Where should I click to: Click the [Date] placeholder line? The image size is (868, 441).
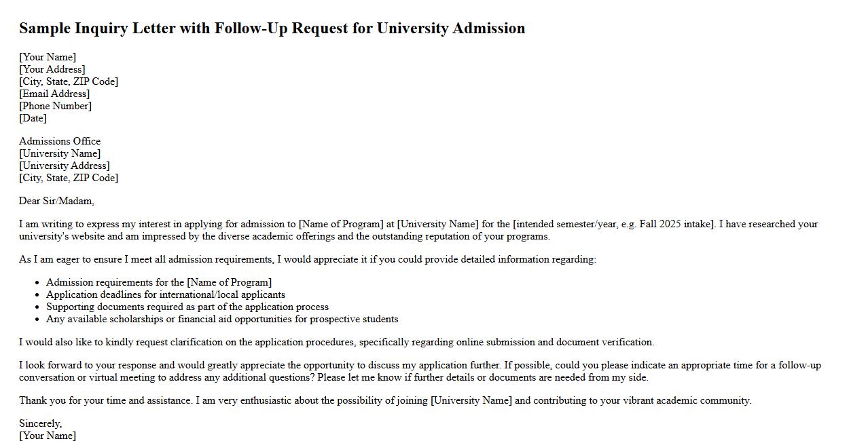coord(33,118)
